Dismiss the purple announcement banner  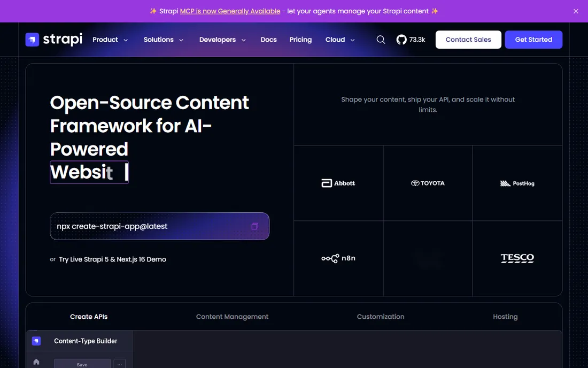pyautogui.click(x=576, y=11)
